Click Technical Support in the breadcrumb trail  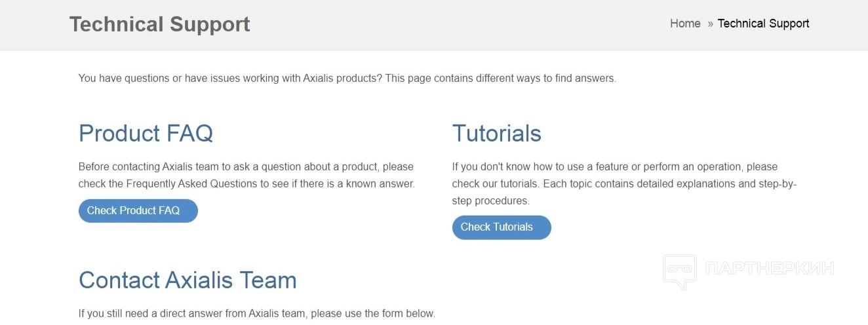coord(763,24)
